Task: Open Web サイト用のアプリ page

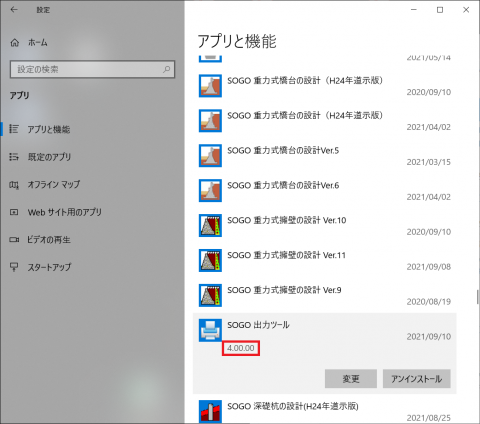Action: 65,212
